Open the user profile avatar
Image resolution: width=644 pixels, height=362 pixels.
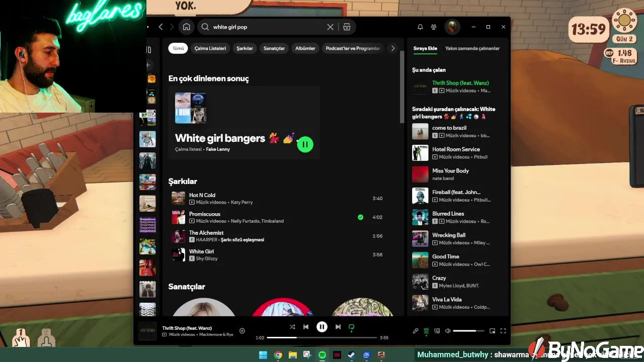452,27
